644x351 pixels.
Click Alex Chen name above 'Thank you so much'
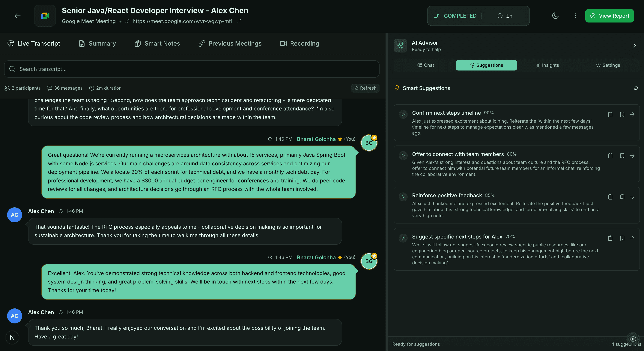[x=41, y=312]
